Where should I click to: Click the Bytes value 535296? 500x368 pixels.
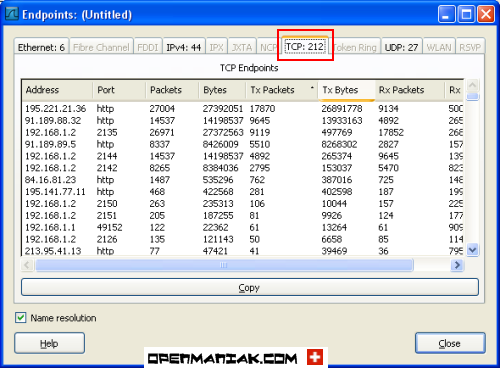click(x=218, y=180)
